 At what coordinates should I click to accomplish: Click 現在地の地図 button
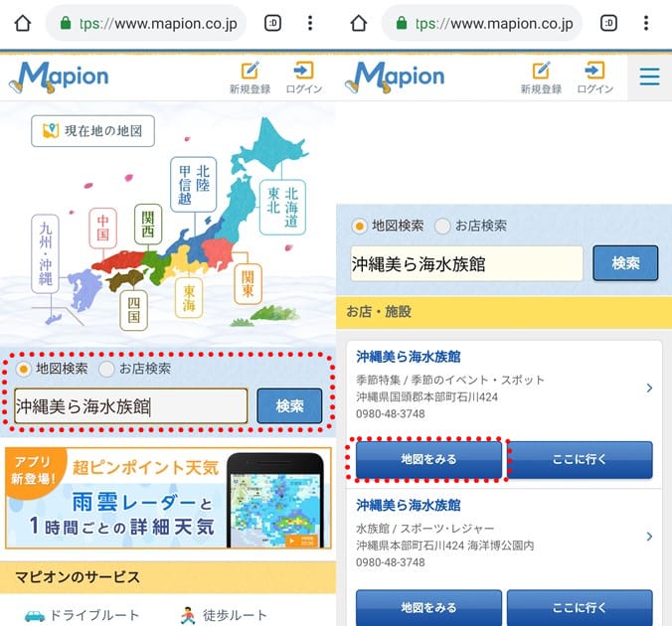point(93,131)
